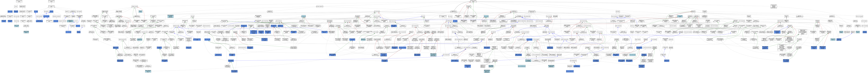
Task: Select the "cytokine production" node
Action: 415,26
